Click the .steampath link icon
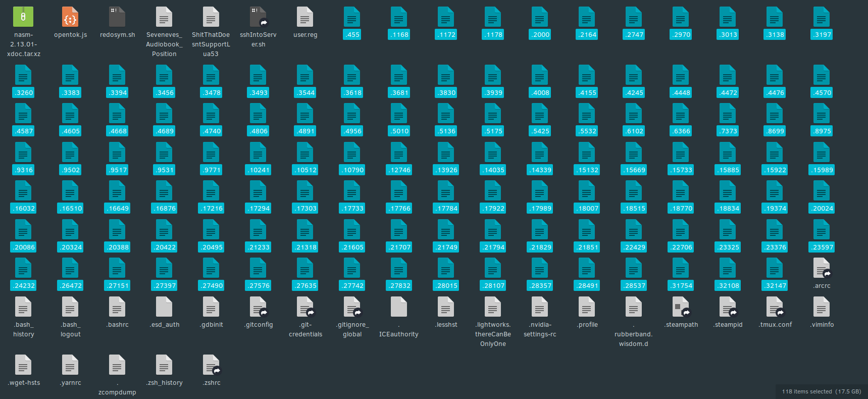This screenshot has width=868, height=399. tap(681, 307)
